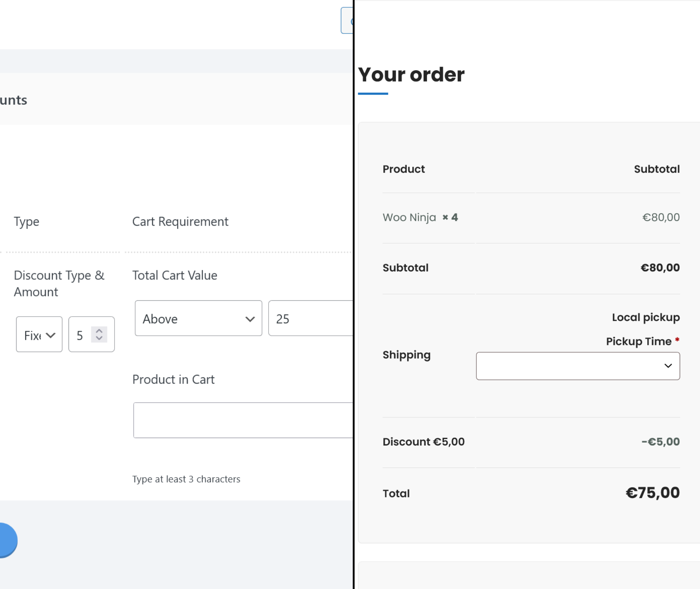
Task: Decrease discount amount using down arrow
Action: coord(99,338)
